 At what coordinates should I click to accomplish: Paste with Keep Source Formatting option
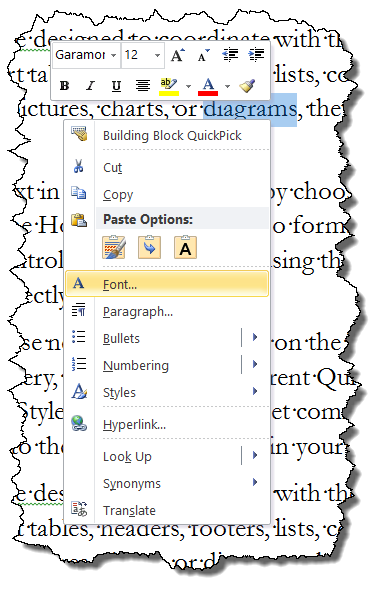[x=114, y=247]
